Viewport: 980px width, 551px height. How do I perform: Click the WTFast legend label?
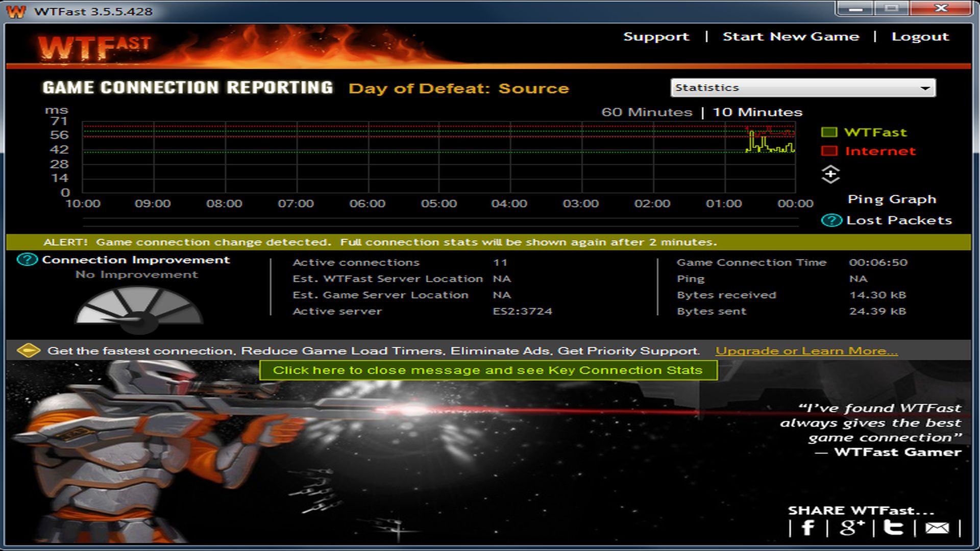[x=875, y=132]
